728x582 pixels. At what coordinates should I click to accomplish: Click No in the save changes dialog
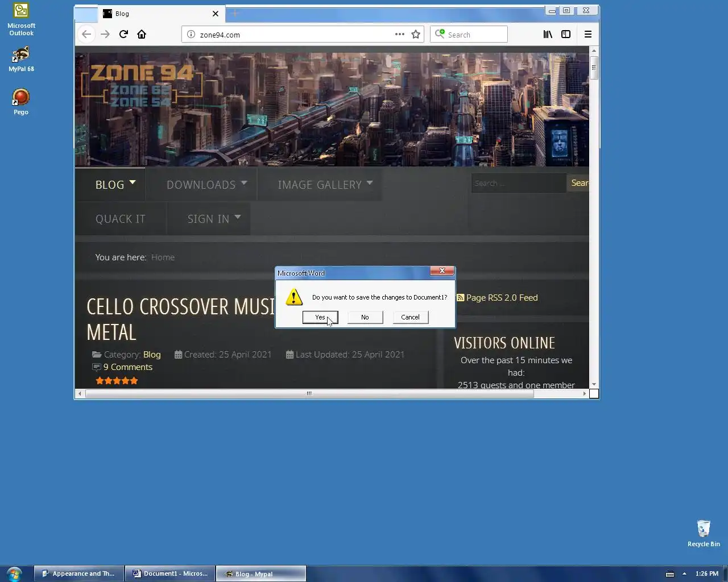[365, 317]
